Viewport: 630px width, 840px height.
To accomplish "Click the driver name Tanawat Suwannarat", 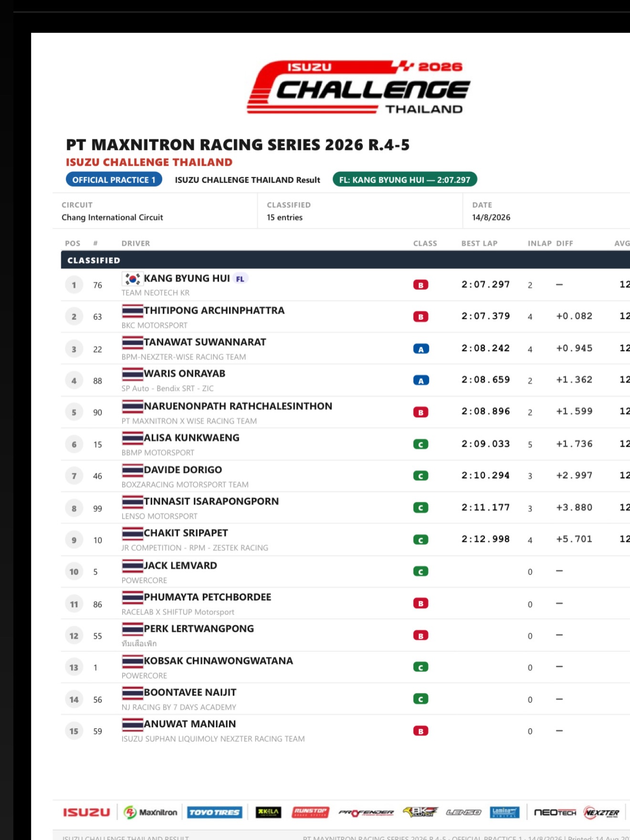I will point(205,342).
